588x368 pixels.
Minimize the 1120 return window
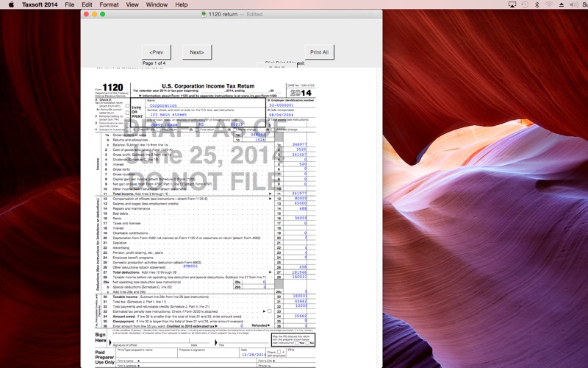(x=95, y=14)
